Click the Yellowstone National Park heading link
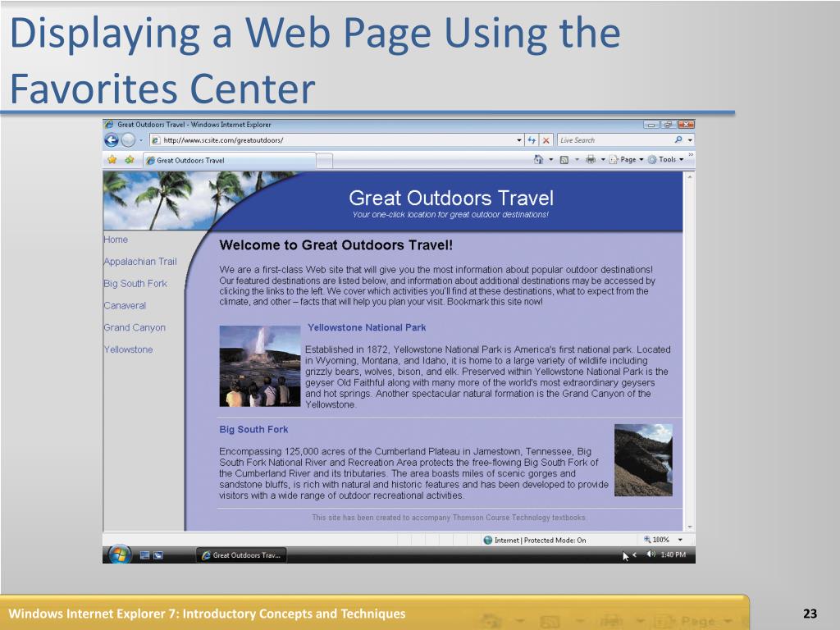Viewport: 840px width, 630px height. pyautogui.click(x=367, y=327)
